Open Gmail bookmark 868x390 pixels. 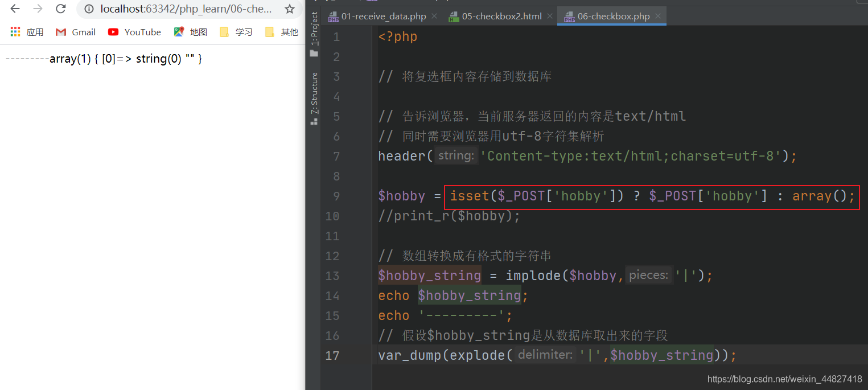76,32
